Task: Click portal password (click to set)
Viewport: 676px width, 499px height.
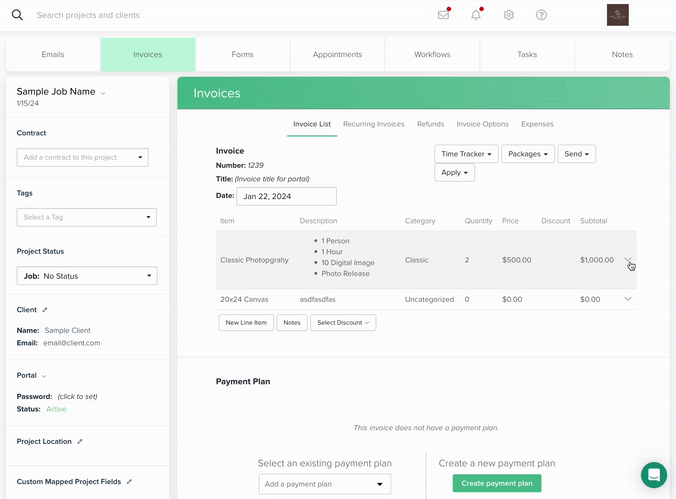Action: pyautogui.click(x=78, y=396)
